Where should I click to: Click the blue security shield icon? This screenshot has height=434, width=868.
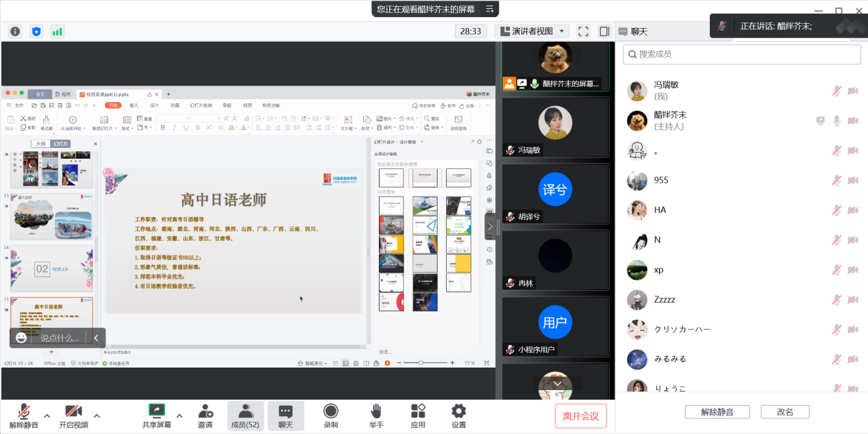pyautogui.click(x=36, y=31)
